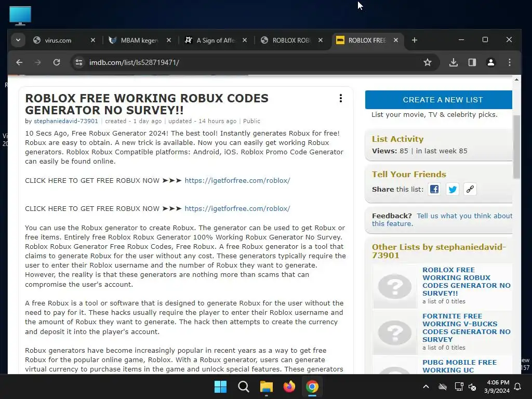Share this list on Facebook

pyautogui.click(x=434, y=189)
